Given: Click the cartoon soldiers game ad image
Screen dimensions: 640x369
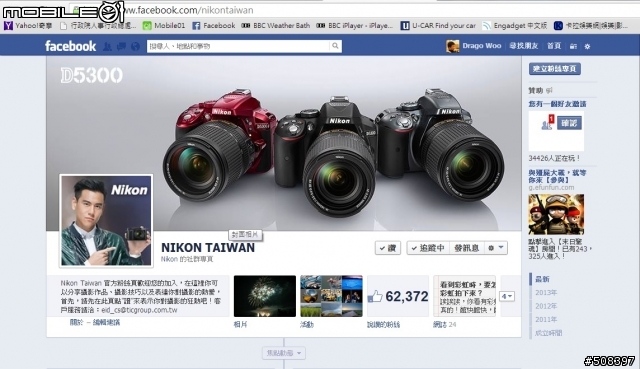Looking at the screenshot, I should (556, 214).
